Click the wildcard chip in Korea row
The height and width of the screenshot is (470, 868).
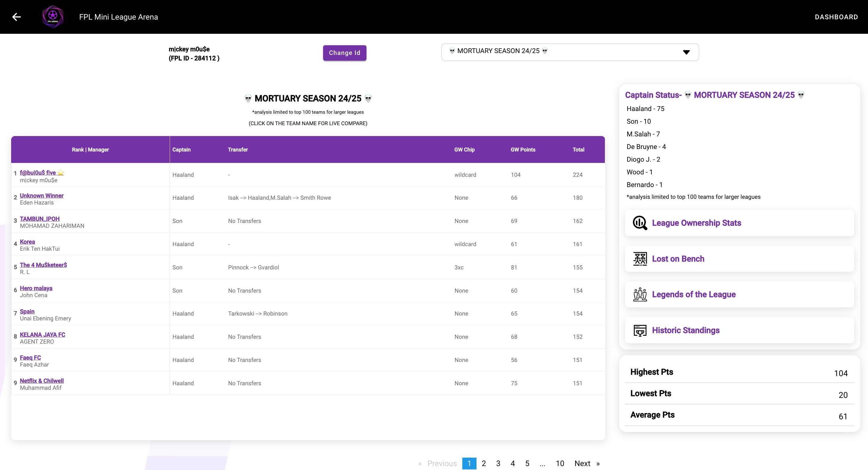click(465, 244)
